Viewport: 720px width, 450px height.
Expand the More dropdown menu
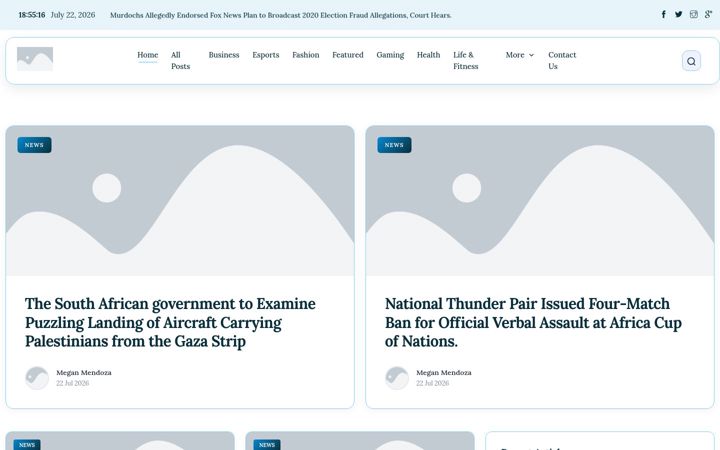(520, 55)
